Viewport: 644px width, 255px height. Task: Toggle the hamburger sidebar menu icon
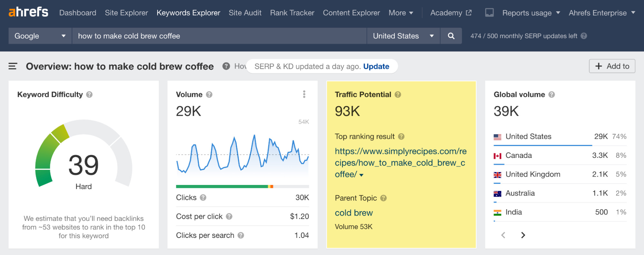tap(13, 66)
